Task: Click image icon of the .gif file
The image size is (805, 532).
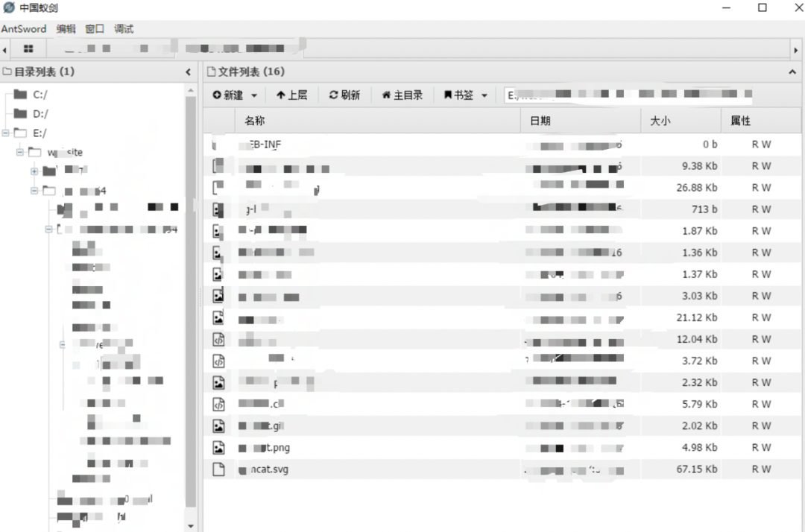Action: tap(218, 425)
